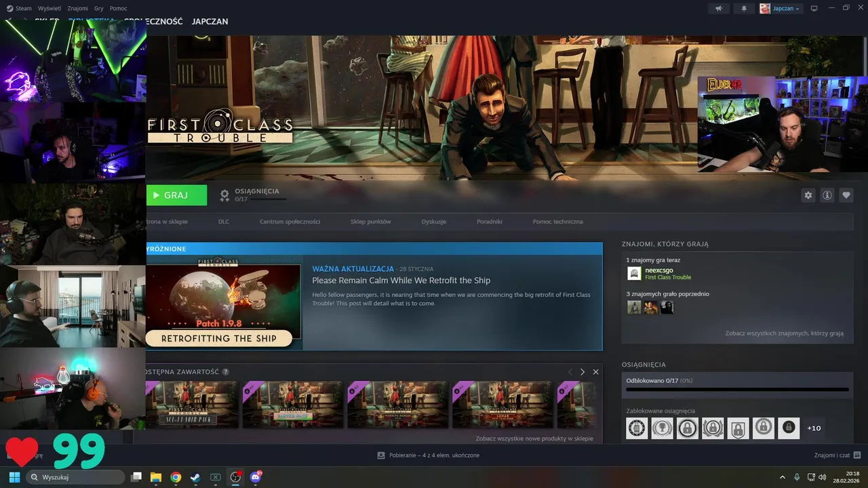
Task: Open the Gry menu
Action: click(99, 8)
